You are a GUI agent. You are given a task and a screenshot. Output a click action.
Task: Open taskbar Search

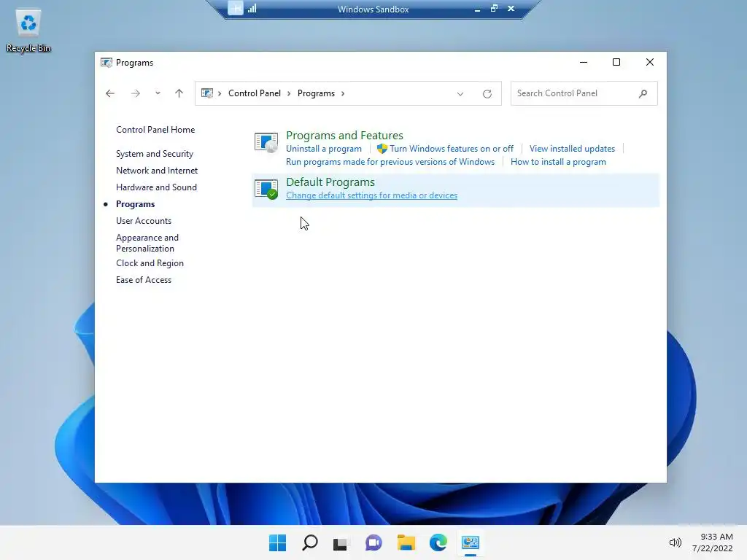click(x=309, y=542)
